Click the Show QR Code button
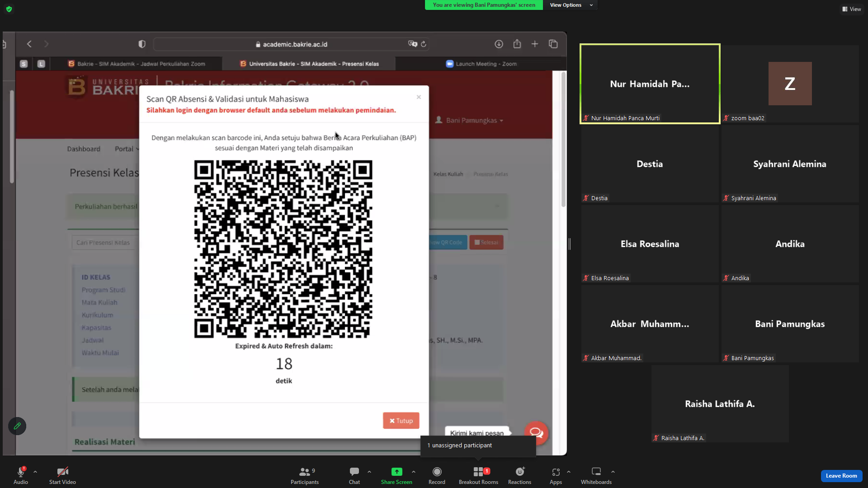The width and height of the screenshot is (868, 488). click(448, 243)
